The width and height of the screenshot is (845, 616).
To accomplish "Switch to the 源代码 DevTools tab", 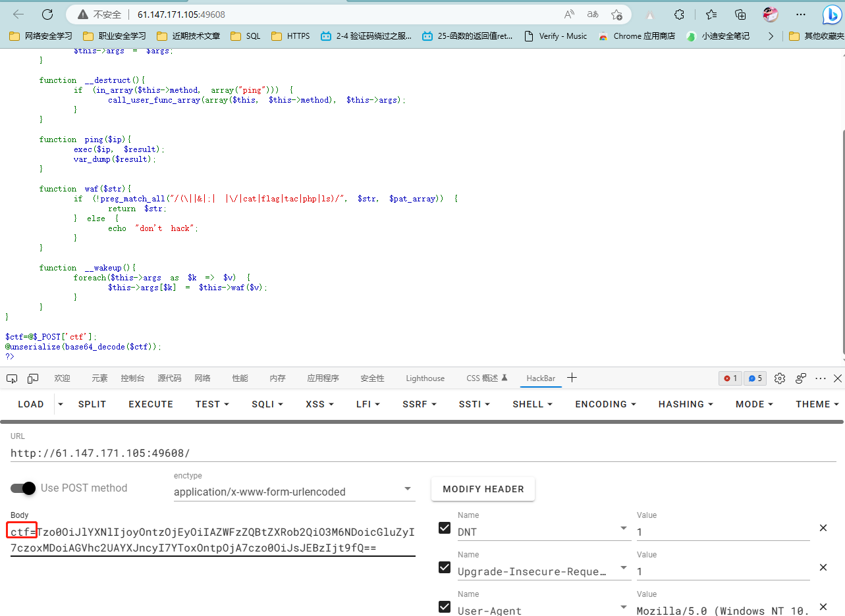I will click(169, 378).
